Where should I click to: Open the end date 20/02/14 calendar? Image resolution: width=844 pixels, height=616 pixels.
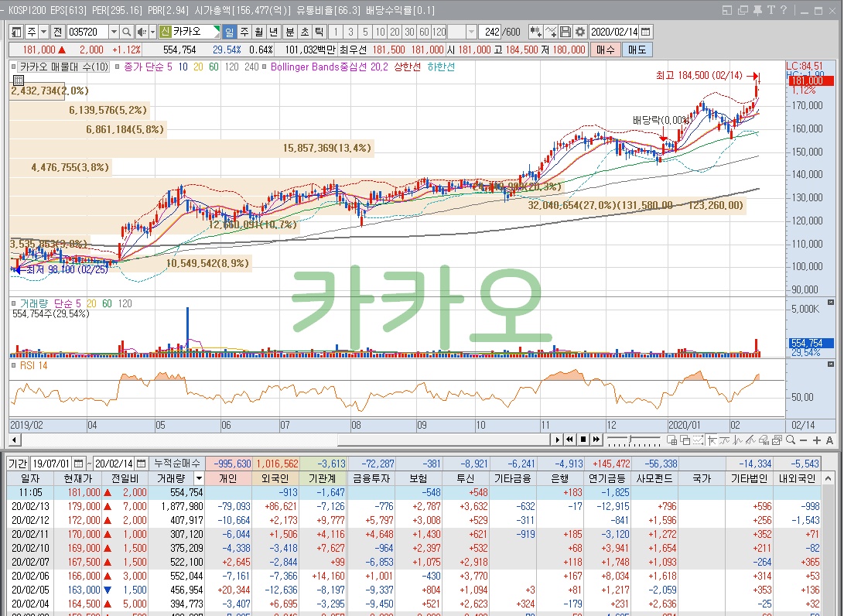[141, 464]
